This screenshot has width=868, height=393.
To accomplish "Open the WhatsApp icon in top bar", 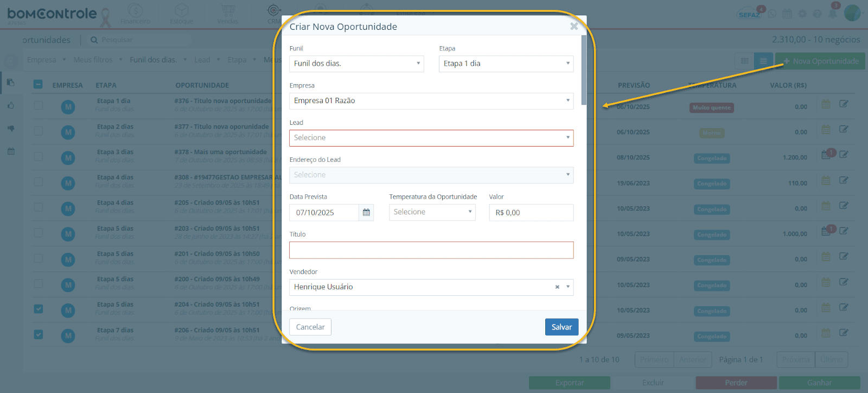I will pyautogui.click(x=772, y=14).
